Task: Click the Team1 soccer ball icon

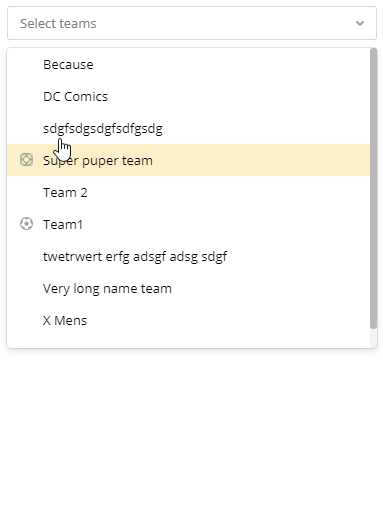Action: coord(26,224)
